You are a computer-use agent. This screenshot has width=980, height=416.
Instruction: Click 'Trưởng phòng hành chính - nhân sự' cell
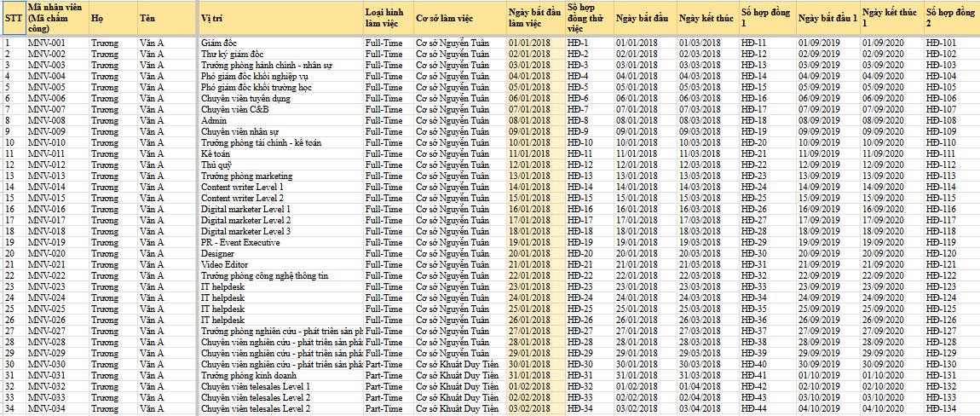pos(281,65)
